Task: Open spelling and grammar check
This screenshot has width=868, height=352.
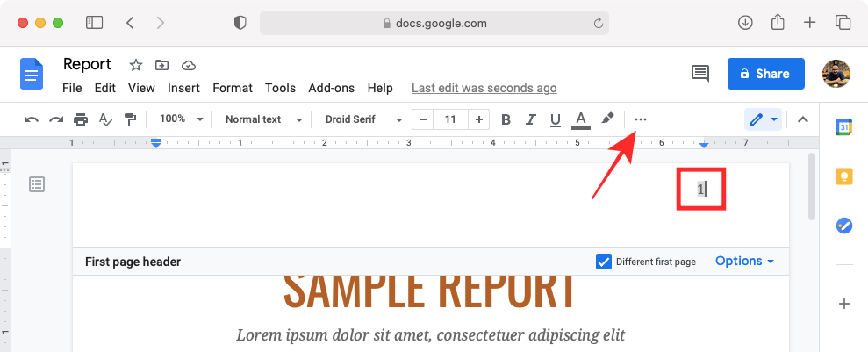Action: pos(105,119)
